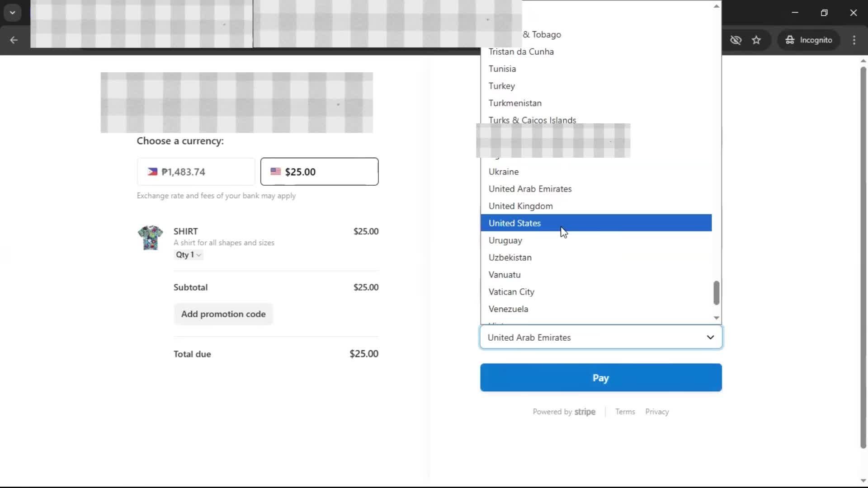Open the Privacy link
This screenshot has height=488, width=868.
tap(657, 412)
